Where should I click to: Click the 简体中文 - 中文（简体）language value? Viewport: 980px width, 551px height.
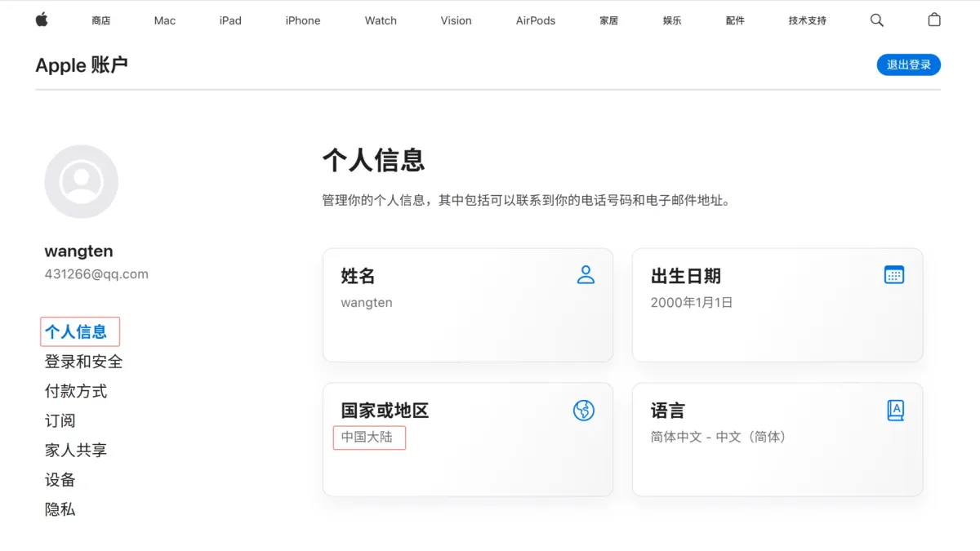pyautogui.click(x=719, y=437)
